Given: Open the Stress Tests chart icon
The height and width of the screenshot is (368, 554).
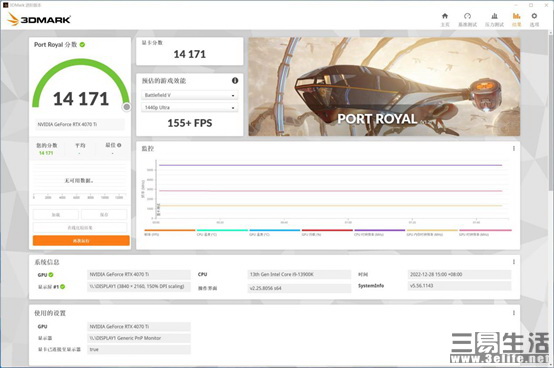Looking at the screenshot, I should (x=494, y=16).
